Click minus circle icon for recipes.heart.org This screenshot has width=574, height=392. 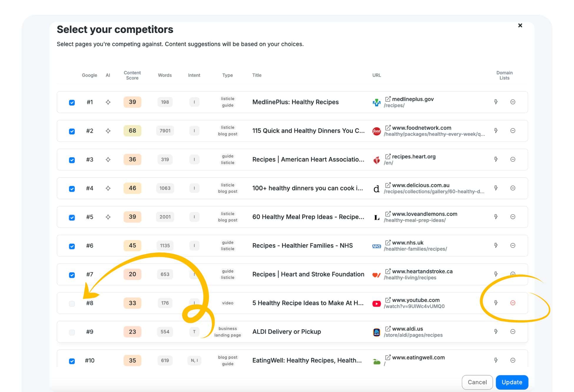pyautogui.click(x=513, y=159)
